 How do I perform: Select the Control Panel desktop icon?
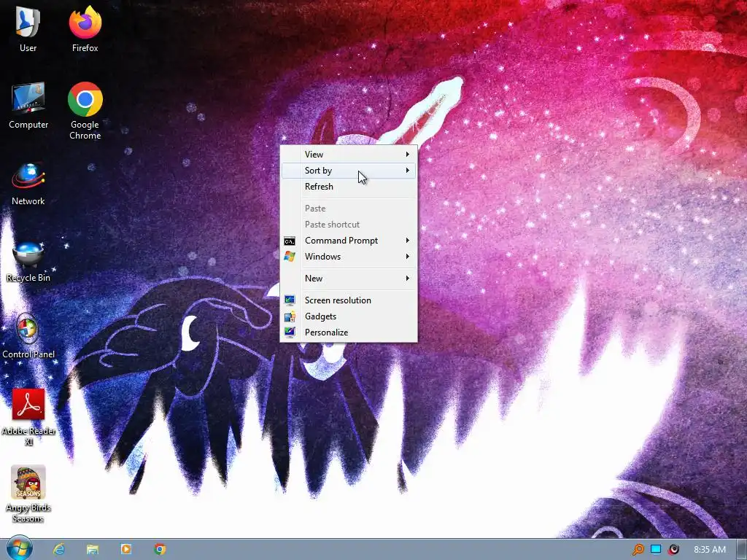coord(28,337)
